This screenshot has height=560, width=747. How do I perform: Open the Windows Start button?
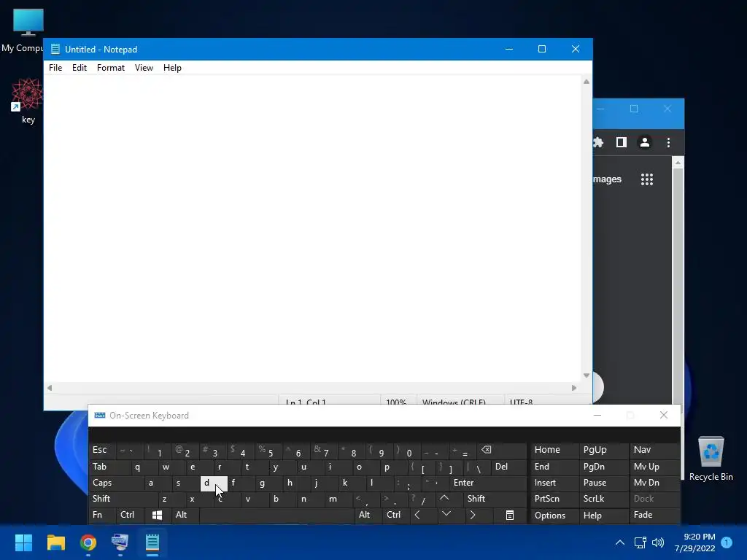(23, 542)
